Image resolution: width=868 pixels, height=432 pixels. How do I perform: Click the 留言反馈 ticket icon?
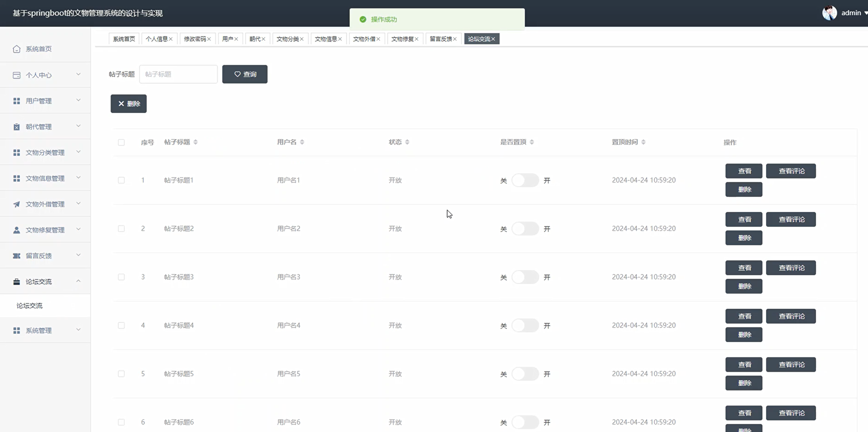tap(16, 256)
